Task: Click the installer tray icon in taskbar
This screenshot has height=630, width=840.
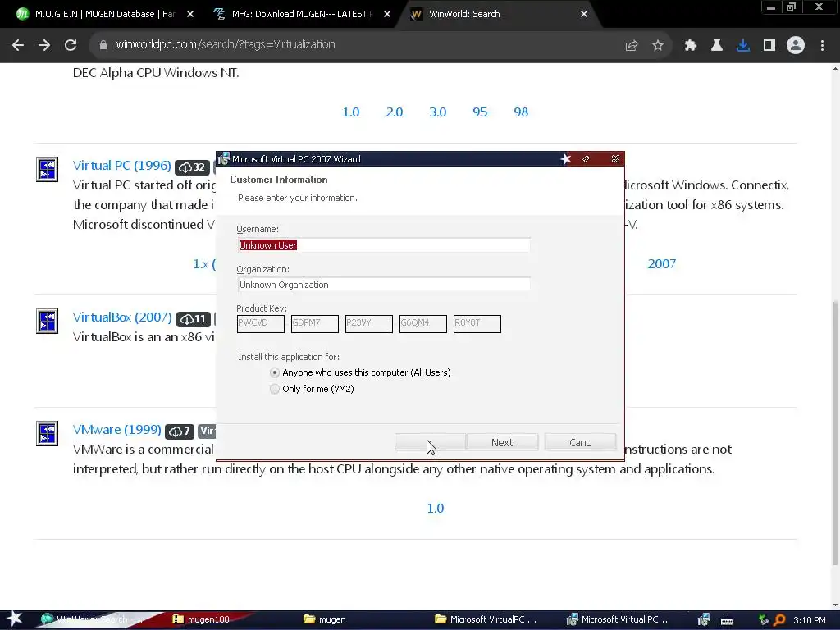Action: pyautogui.click(x=703, y=620)
